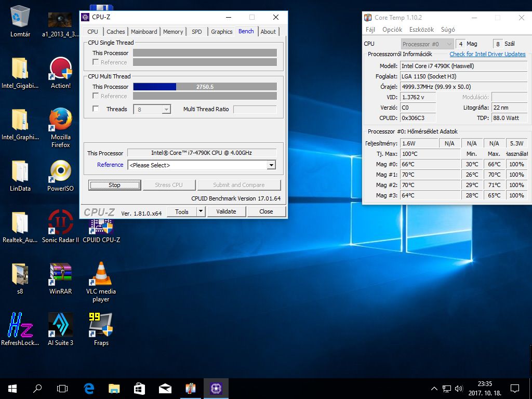532x399 pixels.
Task: Open File Explorer from the taskbar
Action: point(114,389)
